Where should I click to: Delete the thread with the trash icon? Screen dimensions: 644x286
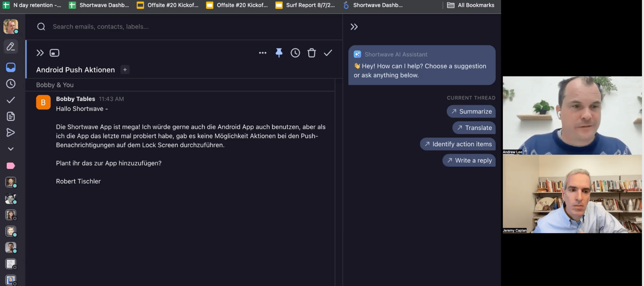(311, 53)
